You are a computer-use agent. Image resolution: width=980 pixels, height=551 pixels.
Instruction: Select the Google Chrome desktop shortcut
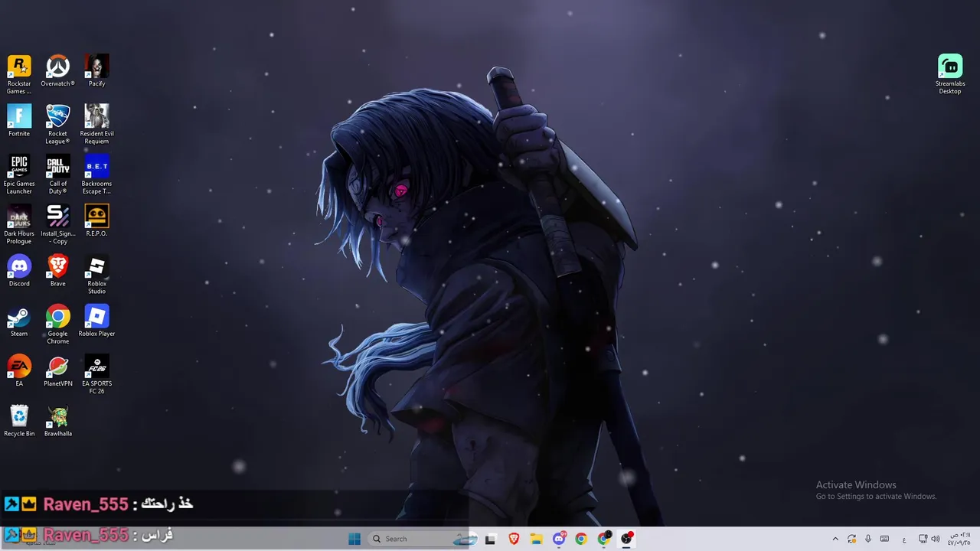point(57,324)
